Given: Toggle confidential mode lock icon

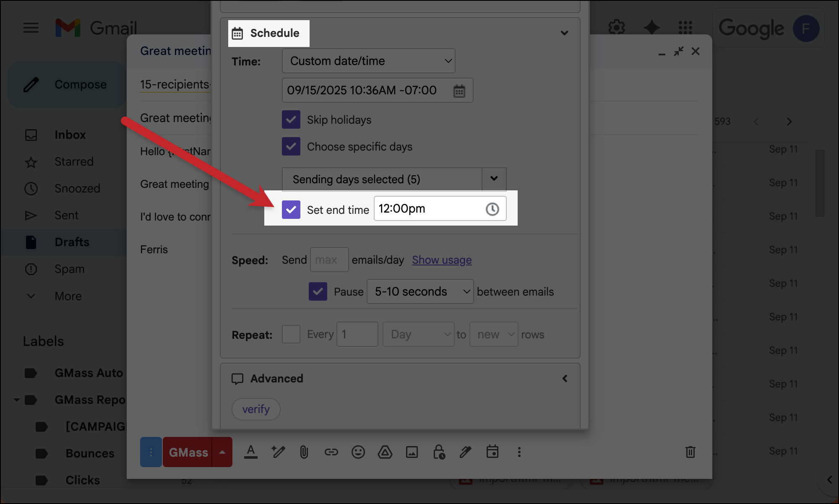Looking at the screenshot, I should click(x=439, y=452).
